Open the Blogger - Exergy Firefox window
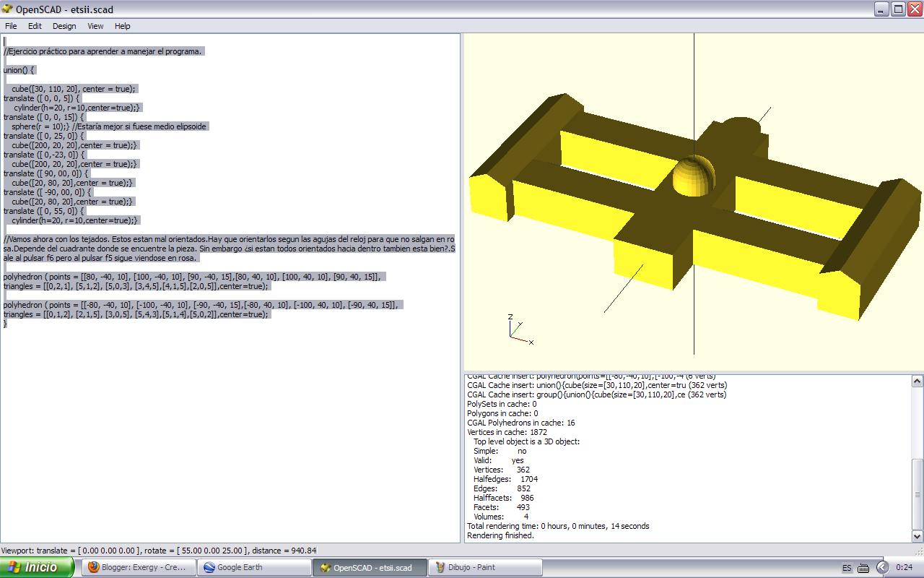Screen dimensions: 924x578 (139, 567)
